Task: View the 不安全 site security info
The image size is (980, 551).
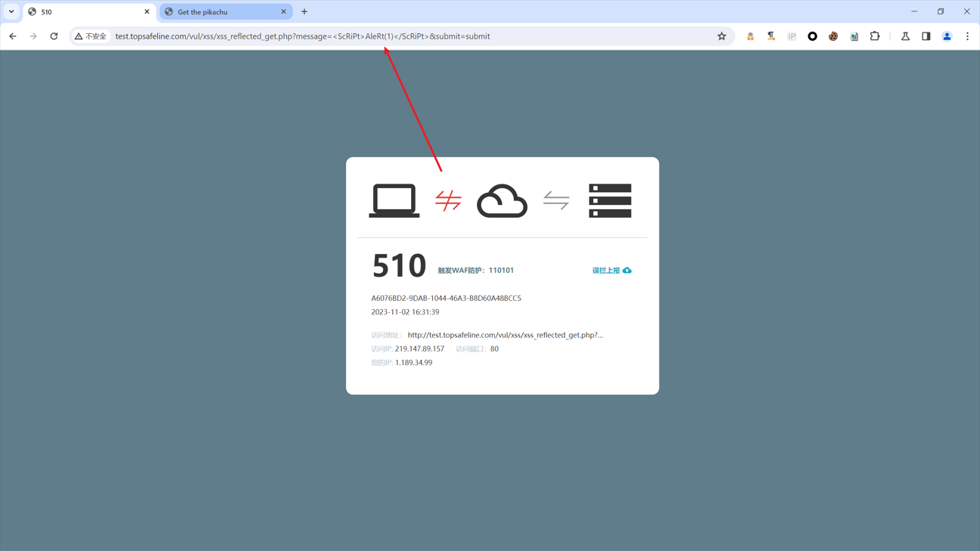Action: [91, 36]
